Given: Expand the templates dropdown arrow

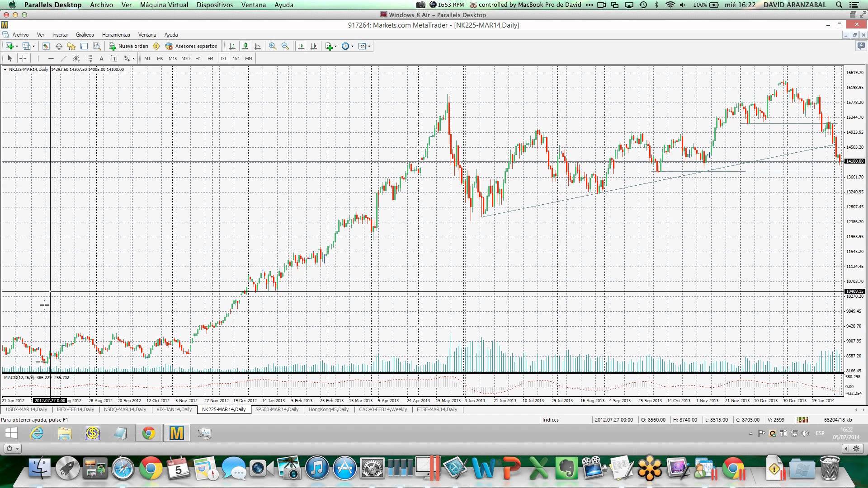Looking at the screenshot, I should coord(369,47).
